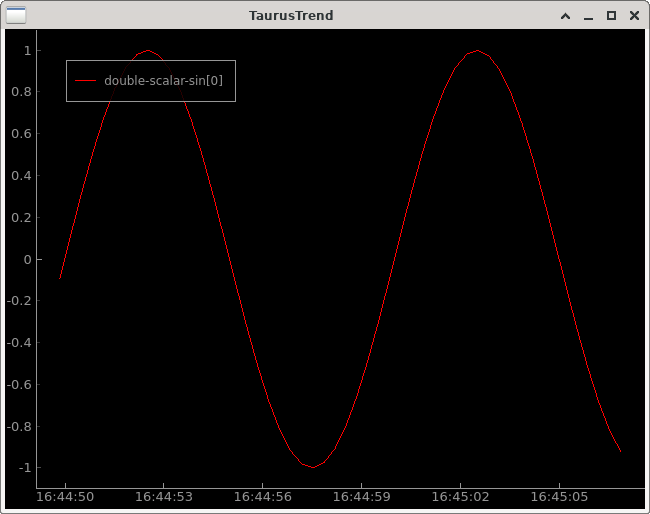Click the -0.6 tick on the Y axis
The height and width of the screenshot is (514, 650).
[18, 384]
